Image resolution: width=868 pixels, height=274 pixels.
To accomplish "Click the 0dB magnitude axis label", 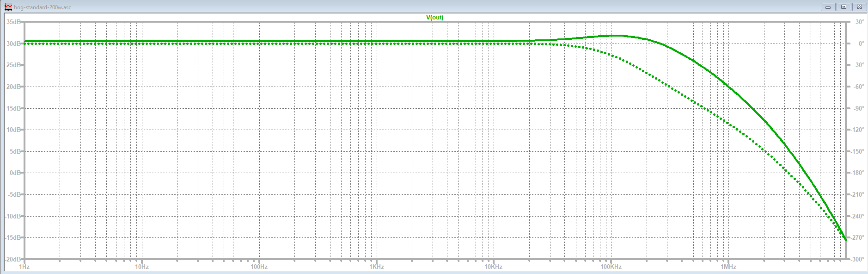I will 15,173.
